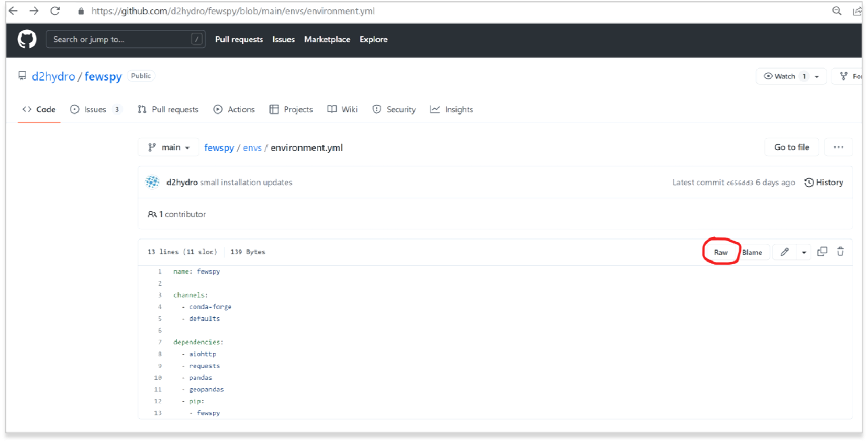Click the '- pandas' code line
This screenshot has height=443, width=868.
click(197, 377)
